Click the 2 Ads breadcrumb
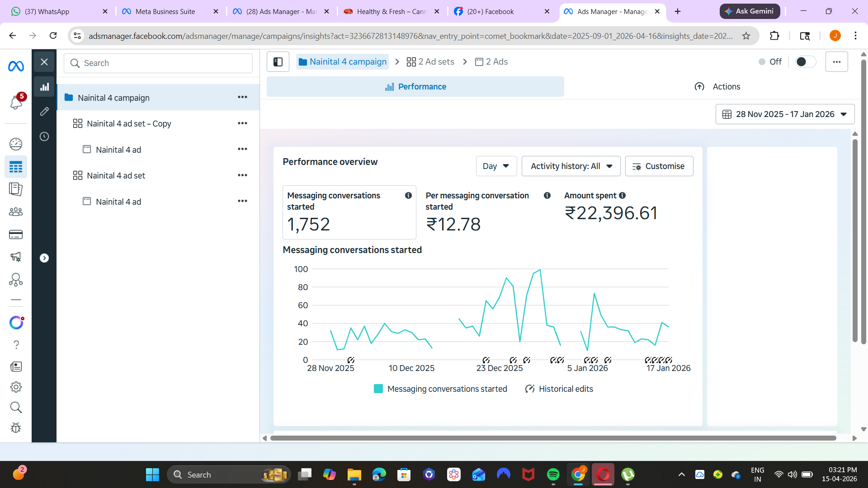The width and height of the screenshot is (868, 488). 491,61
